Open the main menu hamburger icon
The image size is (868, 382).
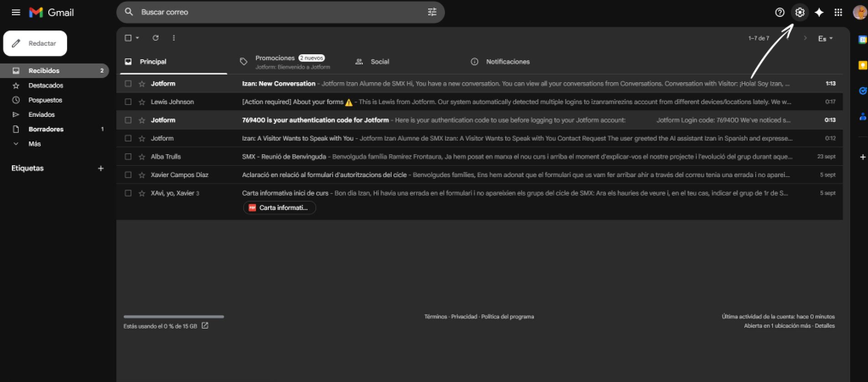(15, 12)
